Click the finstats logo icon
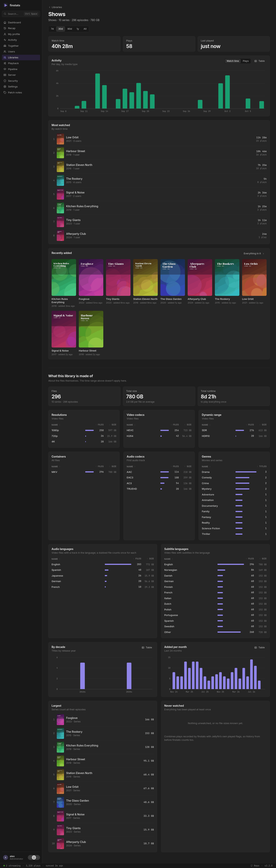The height and width of the screenshot is (868, 276). tap(6, 5)
